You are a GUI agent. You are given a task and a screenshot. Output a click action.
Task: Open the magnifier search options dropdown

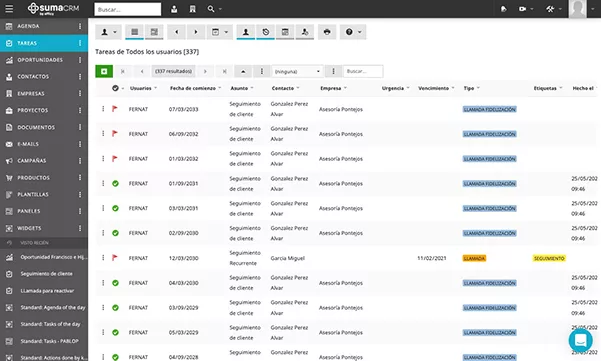[214, 9]
